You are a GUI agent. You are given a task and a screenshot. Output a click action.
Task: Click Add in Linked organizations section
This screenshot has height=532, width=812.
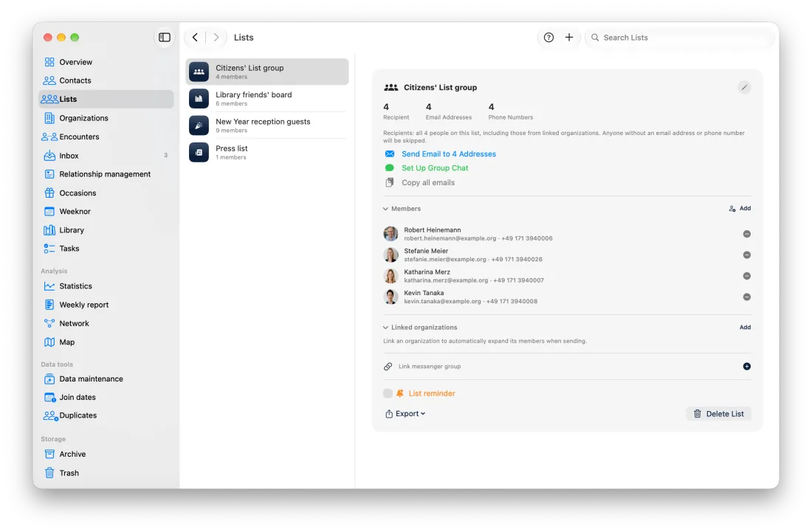tap(745, 328)
